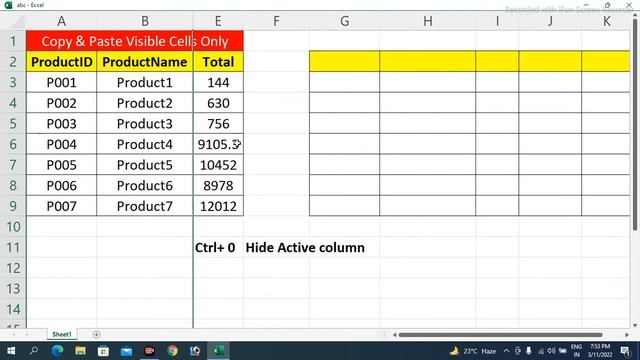
Task: Open the taskbar app next to Chrome
Action: (195, 351)
